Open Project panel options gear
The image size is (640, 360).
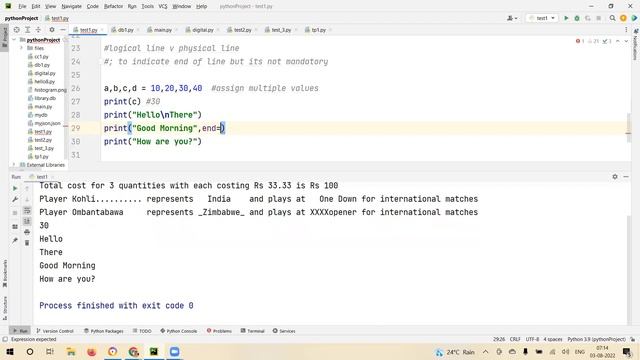coord(52,30)
